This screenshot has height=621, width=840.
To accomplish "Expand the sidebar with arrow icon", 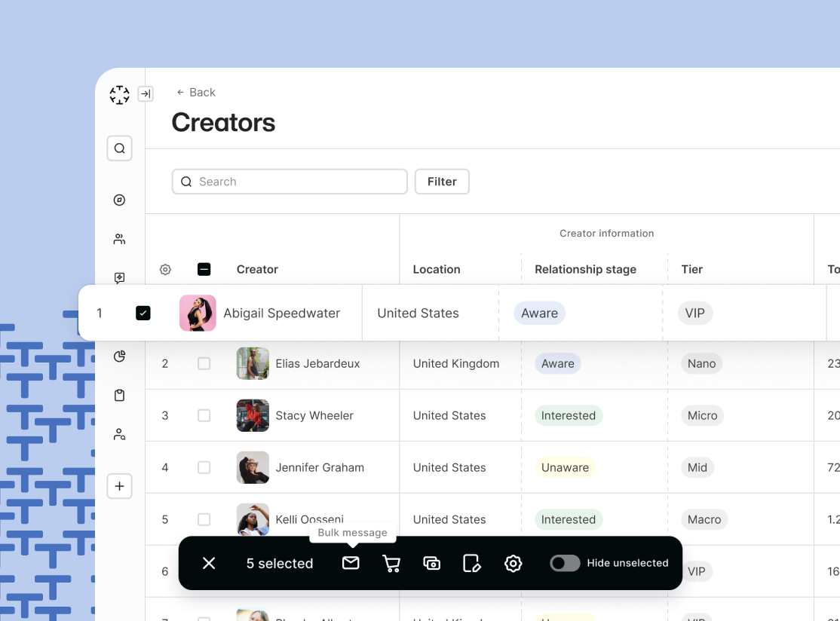I will (146, 93).
